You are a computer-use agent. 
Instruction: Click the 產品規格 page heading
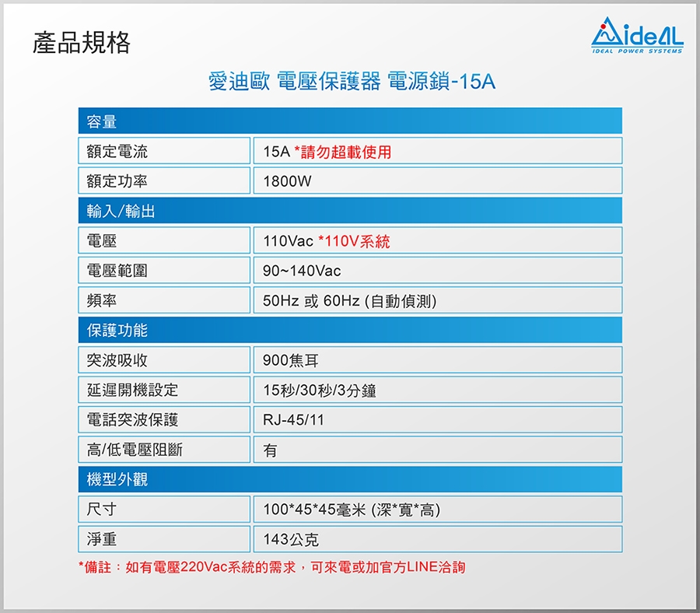pos(81,43)
